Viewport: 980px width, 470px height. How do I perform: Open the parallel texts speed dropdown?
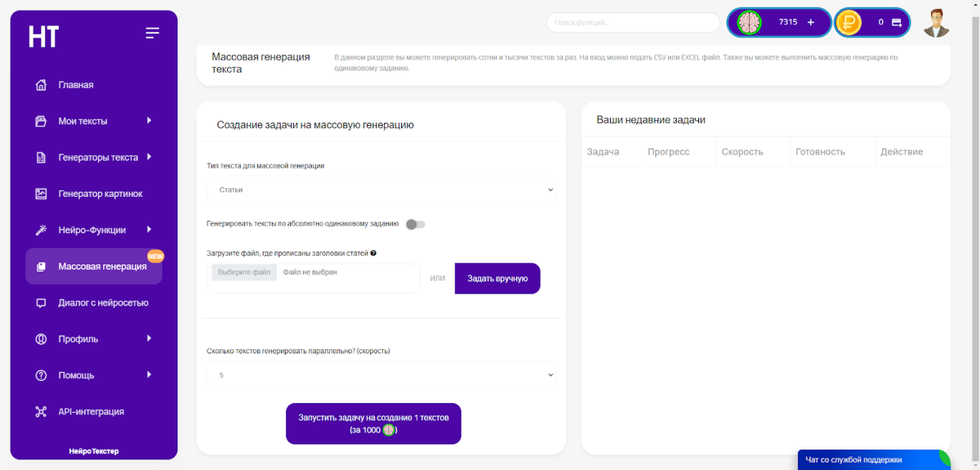[381, 375]
